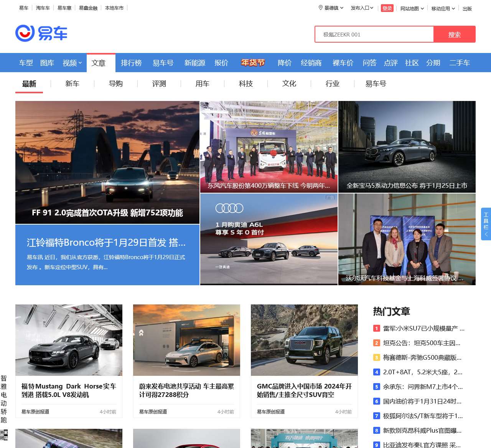
Task: Click the red 搜索 button
Action: (x=455, y=35)
